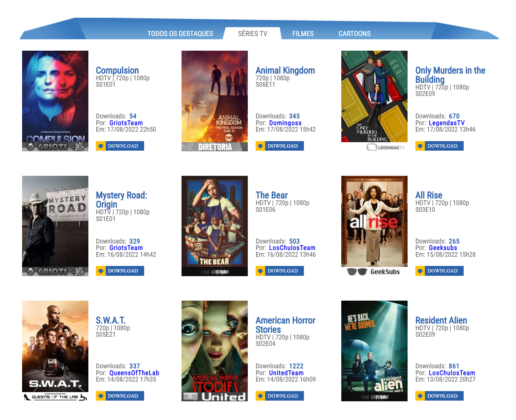Open the Animal Kingdom title link
This screenshot has width=516, height=420.
tap(285, 70)
